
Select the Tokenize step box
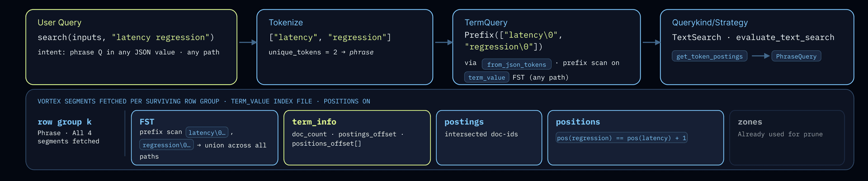click(344, 47)
